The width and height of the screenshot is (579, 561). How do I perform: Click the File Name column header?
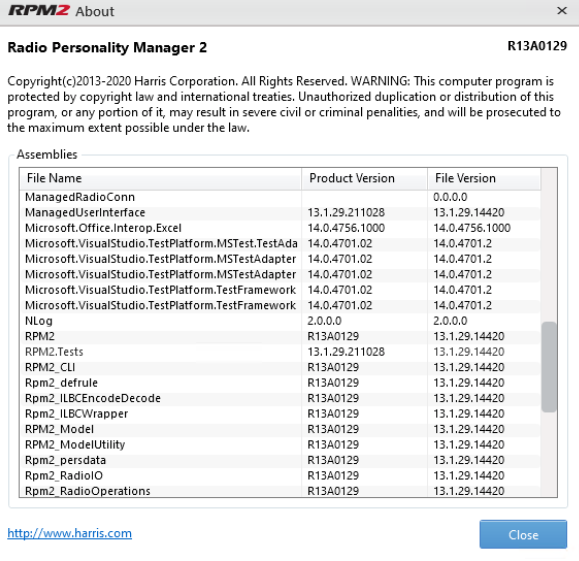coord(161,178)
